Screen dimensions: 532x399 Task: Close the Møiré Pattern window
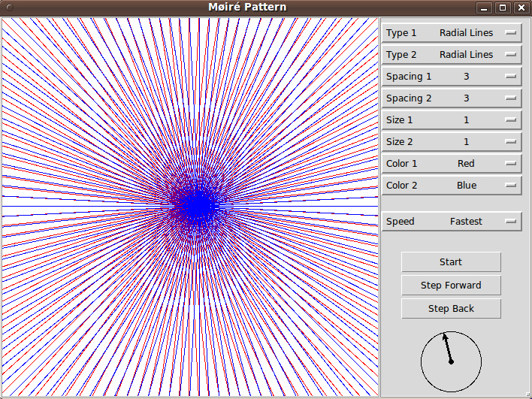(521, 8)
